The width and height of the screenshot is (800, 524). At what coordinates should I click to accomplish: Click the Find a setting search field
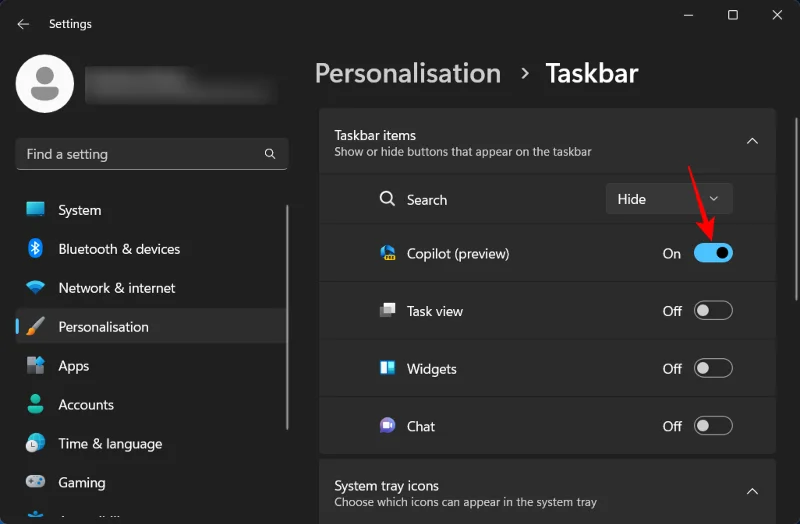tap(152, 154)
